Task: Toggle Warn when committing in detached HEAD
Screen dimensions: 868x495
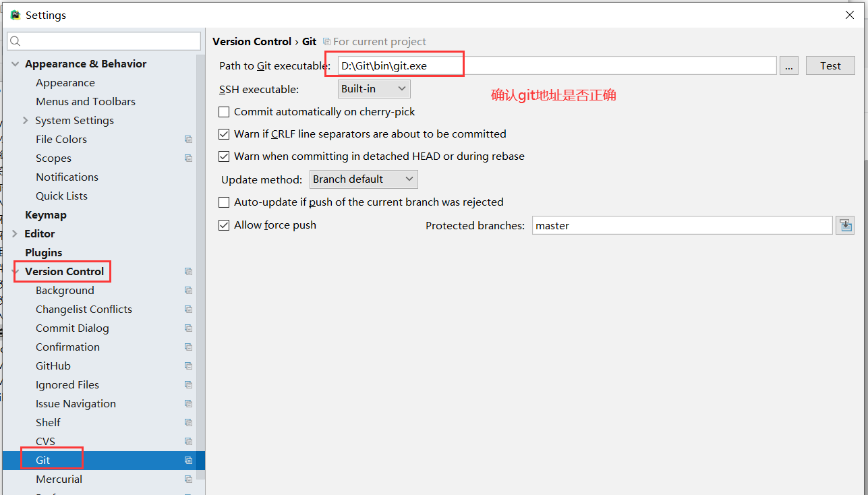Action: (224, 156)
